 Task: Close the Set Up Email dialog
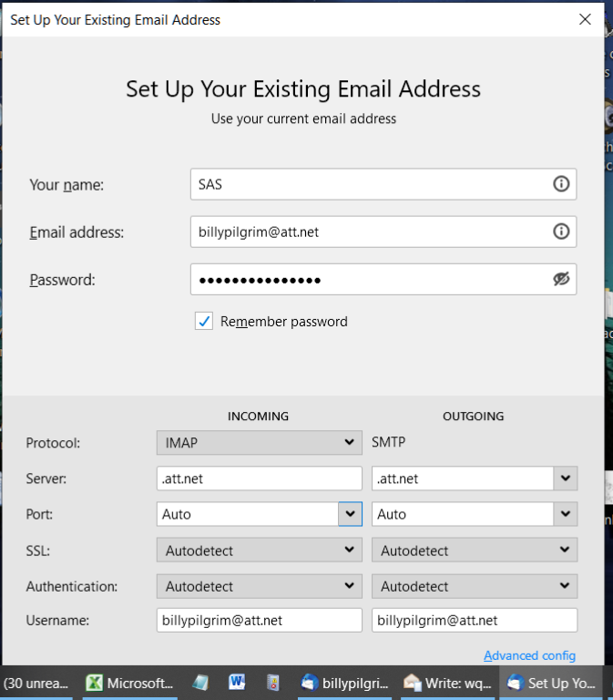point(585,18)
